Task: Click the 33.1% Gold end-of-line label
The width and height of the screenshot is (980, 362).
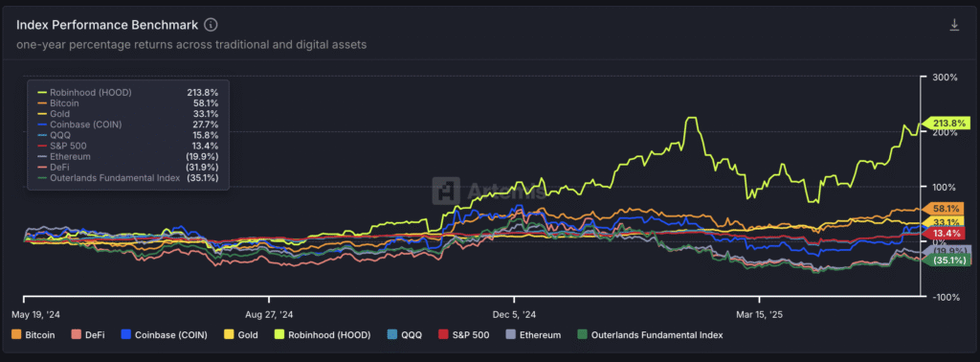Action: point(944,222)
